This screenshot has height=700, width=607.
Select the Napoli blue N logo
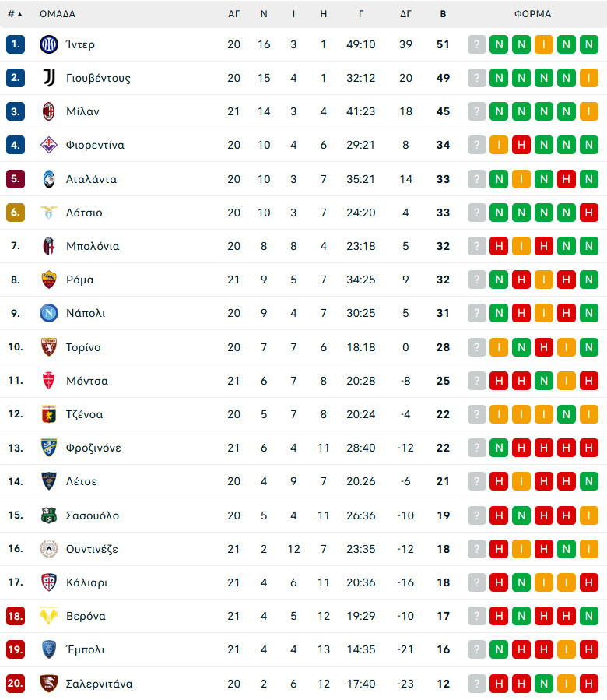pyautogui.click(x=49, y=313)
